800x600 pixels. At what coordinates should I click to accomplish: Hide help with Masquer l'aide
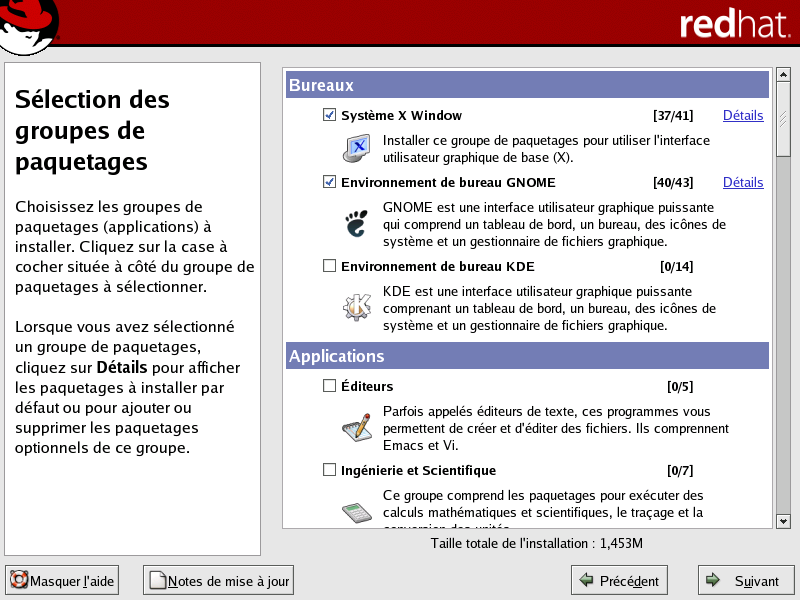pos(62,581)
